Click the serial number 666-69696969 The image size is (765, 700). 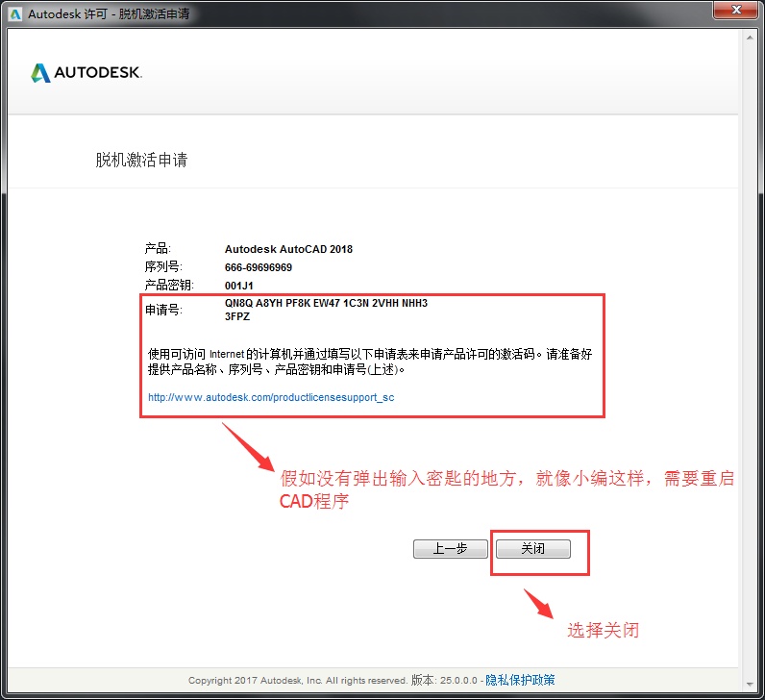tap(259, 267)
